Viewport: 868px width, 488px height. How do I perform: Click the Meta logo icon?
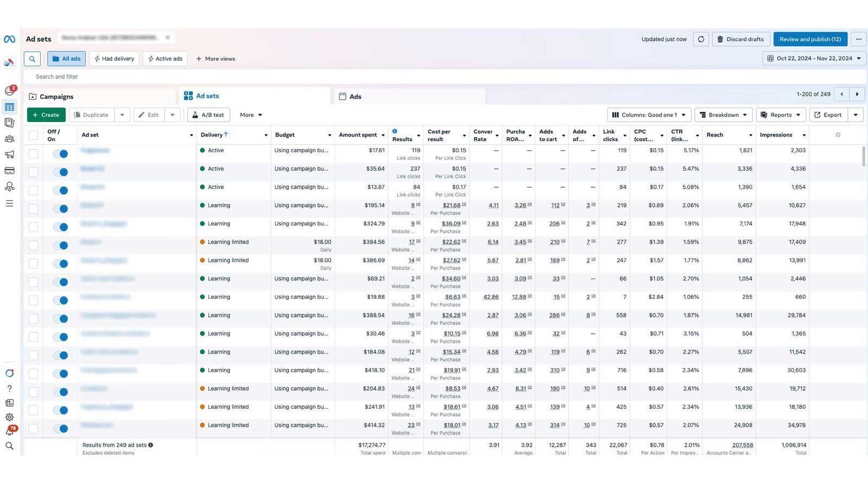[9, 39]
